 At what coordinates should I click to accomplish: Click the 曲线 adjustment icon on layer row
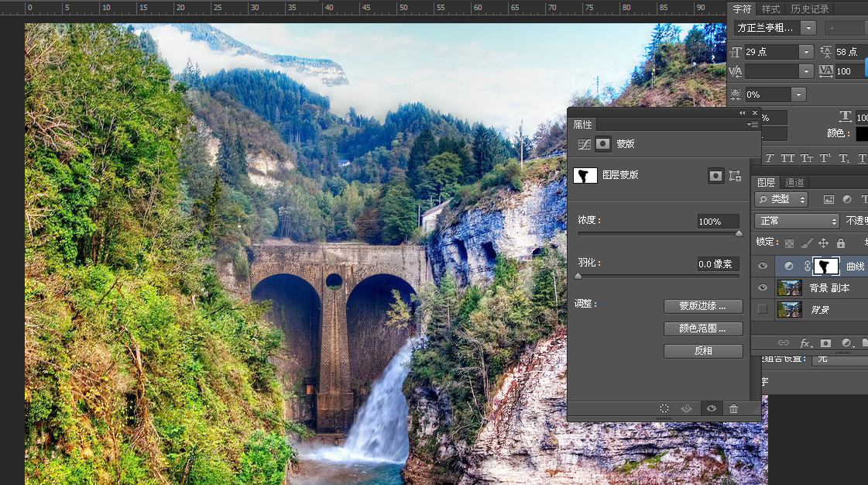[788, 267]
